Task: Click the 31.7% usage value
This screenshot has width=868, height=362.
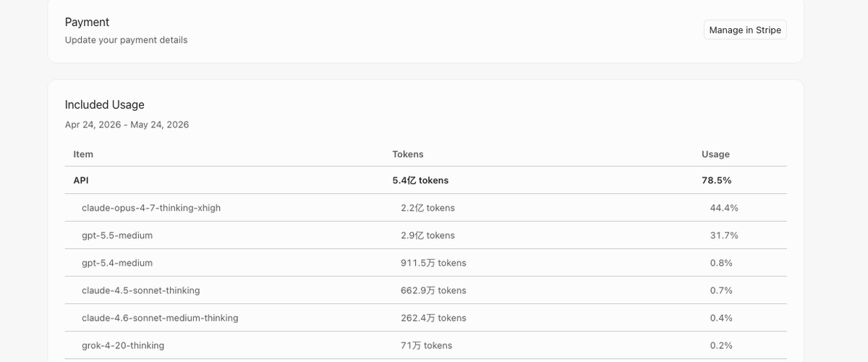Action: 724,235
